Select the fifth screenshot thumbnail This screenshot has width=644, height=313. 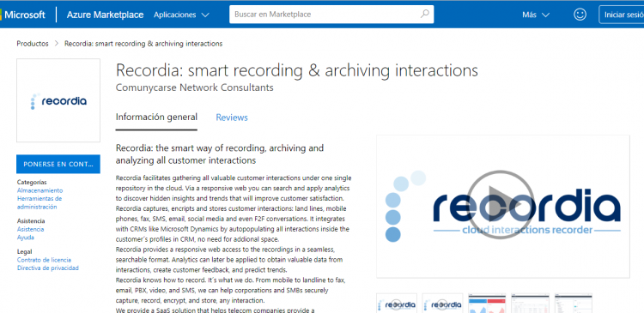click(x=574, y=304)
